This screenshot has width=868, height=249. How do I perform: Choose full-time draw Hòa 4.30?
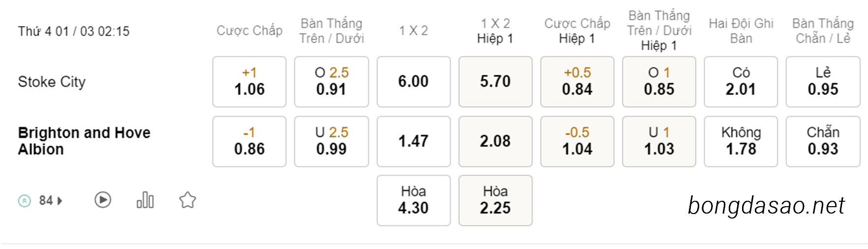[414, 201]
